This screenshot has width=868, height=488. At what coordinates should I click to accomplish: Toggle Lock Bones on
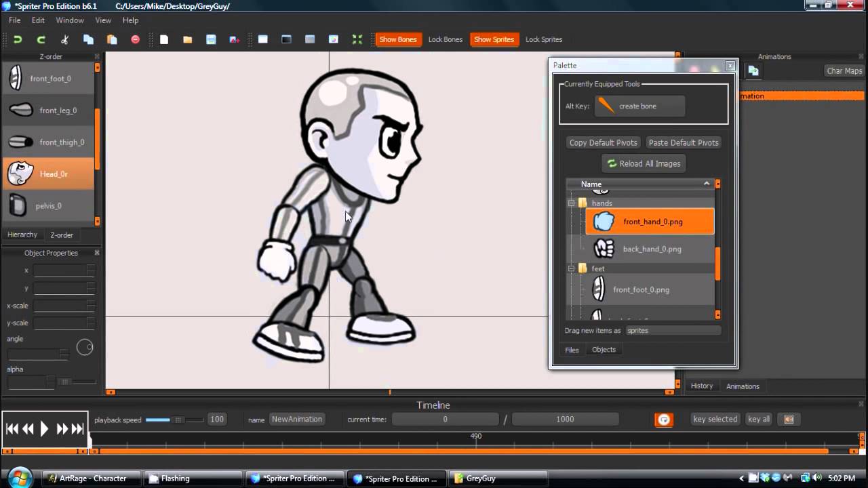click(446, 39)
